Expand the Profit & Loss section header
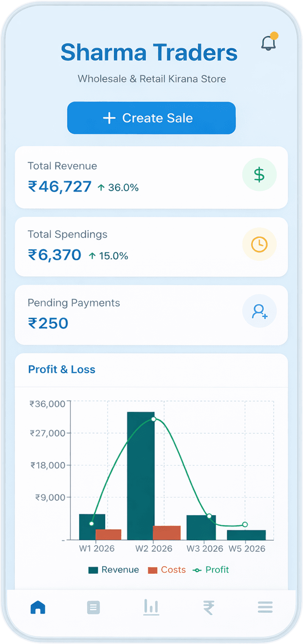This screenshot has height=644, width=303. click(61, 369)
